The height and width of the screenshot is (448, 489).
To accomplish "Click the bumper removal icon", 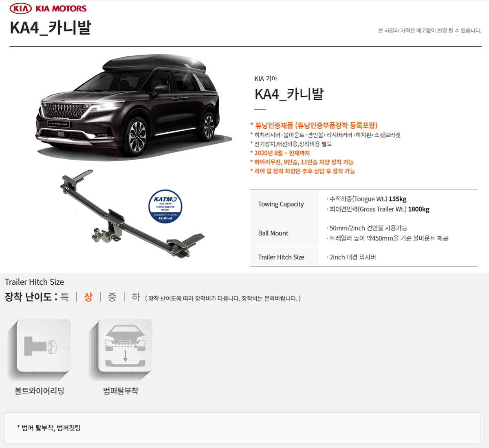I will coord(121,350).
